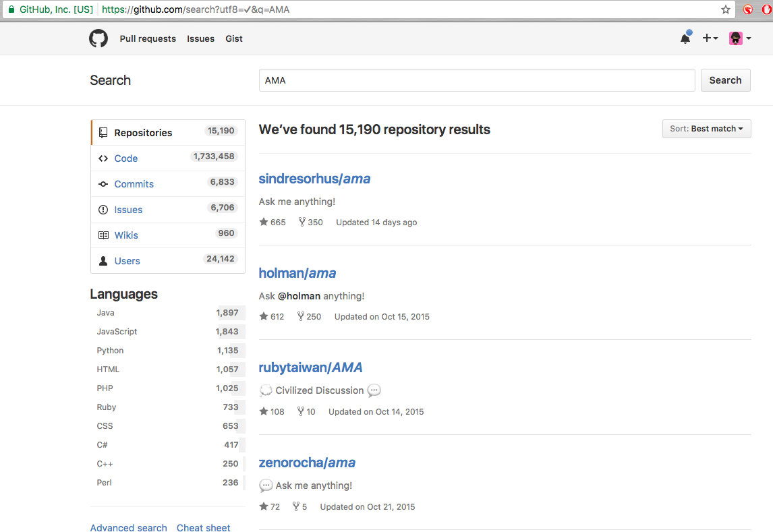This screenshot has width=773, height=532.
Task: Click the @holman mention
Action: [x=299, y=296]
